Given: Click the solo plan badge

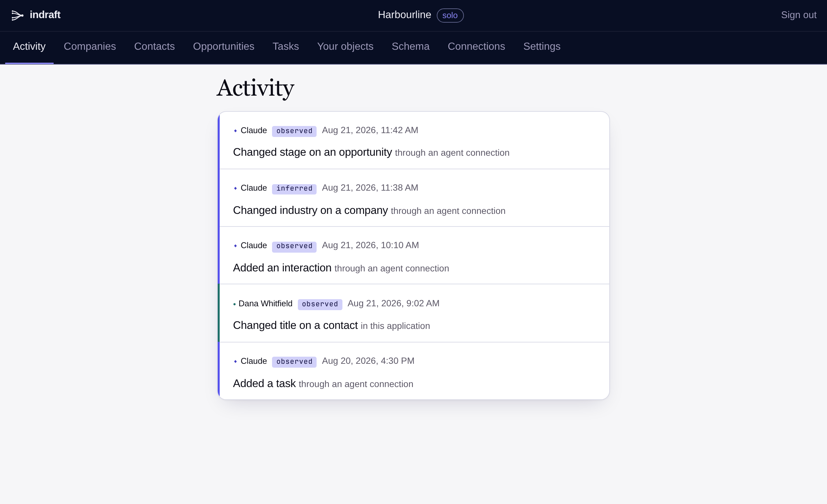Looking at the screenshot, I should 450,16.
